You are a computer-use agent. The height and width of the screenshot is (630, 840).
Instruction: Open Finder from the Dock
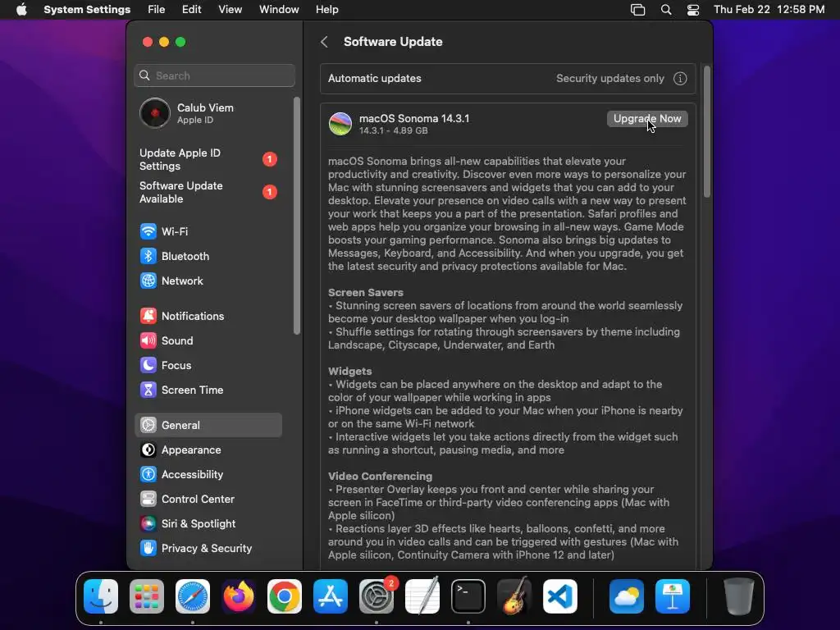[x=101, y=596]
